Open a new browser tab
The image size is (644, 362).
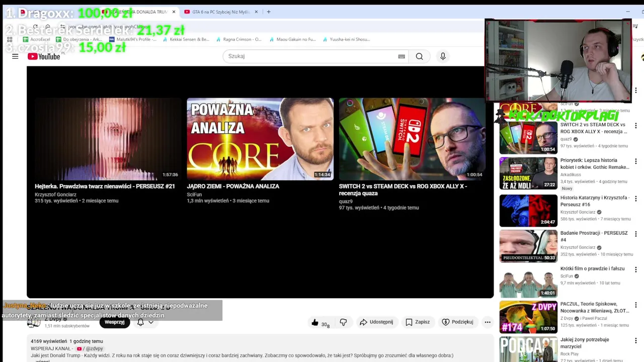(269, 12)
